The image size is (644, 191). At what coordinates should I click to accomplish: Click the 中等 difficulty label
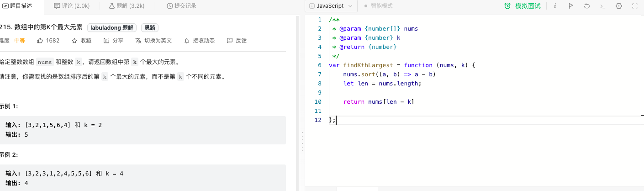[20, 40]
